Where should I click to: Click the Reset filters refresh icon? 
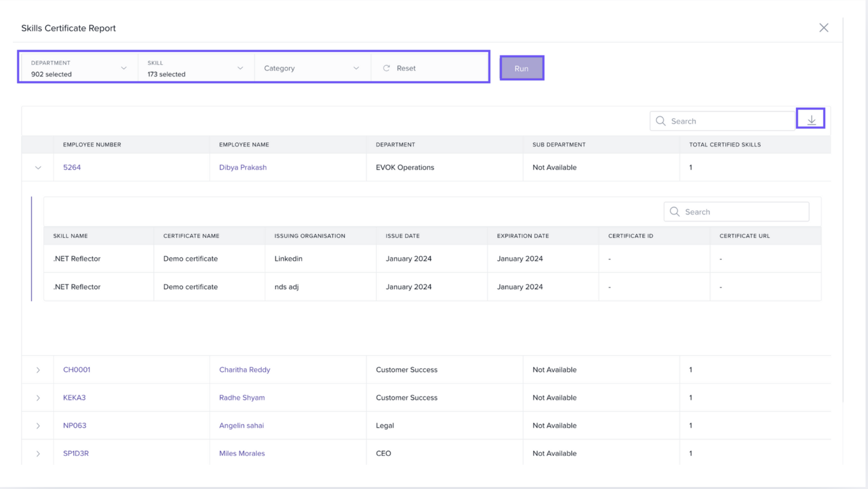tap(386, 68)
